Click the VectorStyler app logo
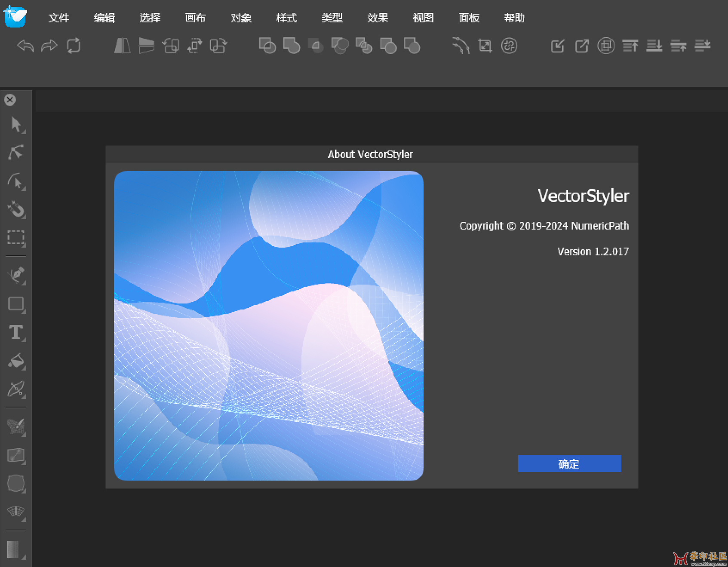This screenshot has height=567, width=728. click(x=15, y=17)
